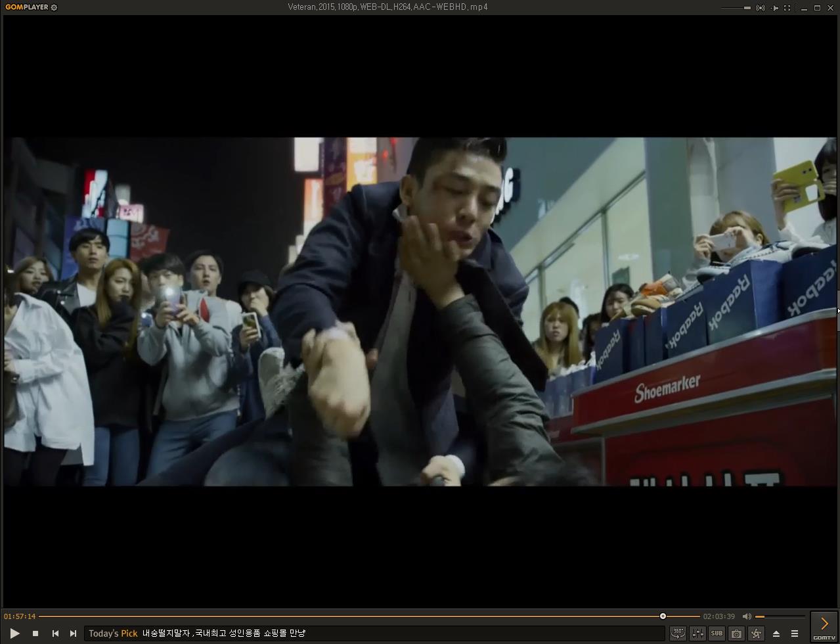840x644 pixels.
Task: Click the seek bar playback knob
Action: tap(663, 616)
